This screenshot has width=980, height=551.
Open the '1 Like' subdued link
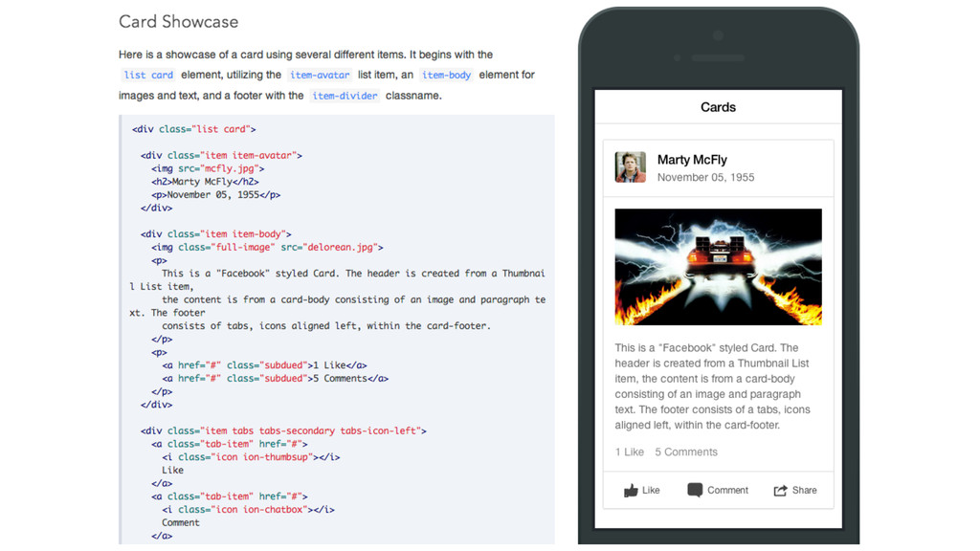point(630,452)
